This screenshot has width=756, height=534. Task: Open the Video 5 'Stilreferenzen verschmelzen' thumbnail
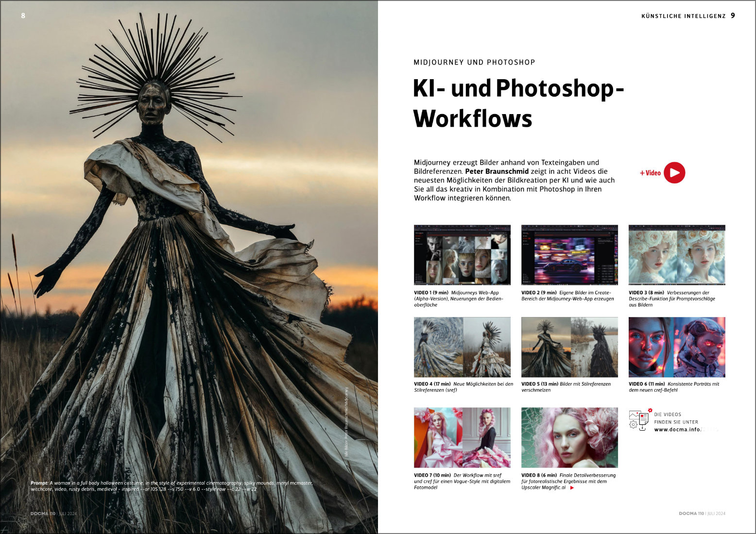pyautogui.click(x=569, y=347)
